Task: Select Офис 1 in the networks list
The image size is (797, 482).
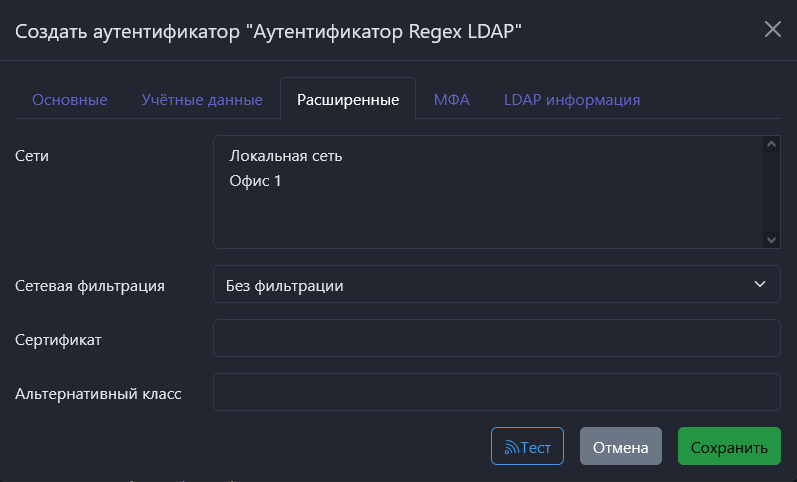Action: (256, 181)
